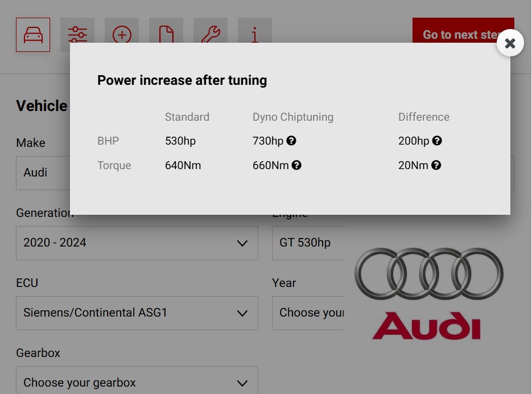Click help icon beside 20Nm difference
Image resolution: width=532 pixels, height=394 pixels.
click(x=436, y=165)
